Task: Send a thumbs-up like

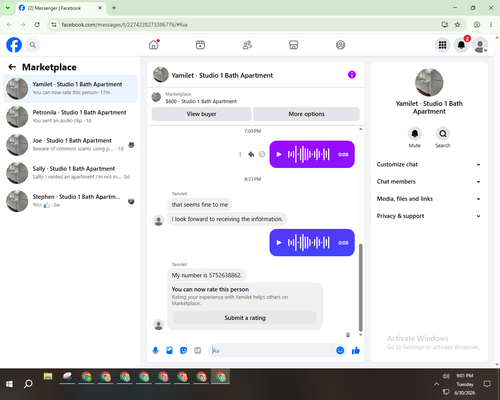Action: click(356, 350)
